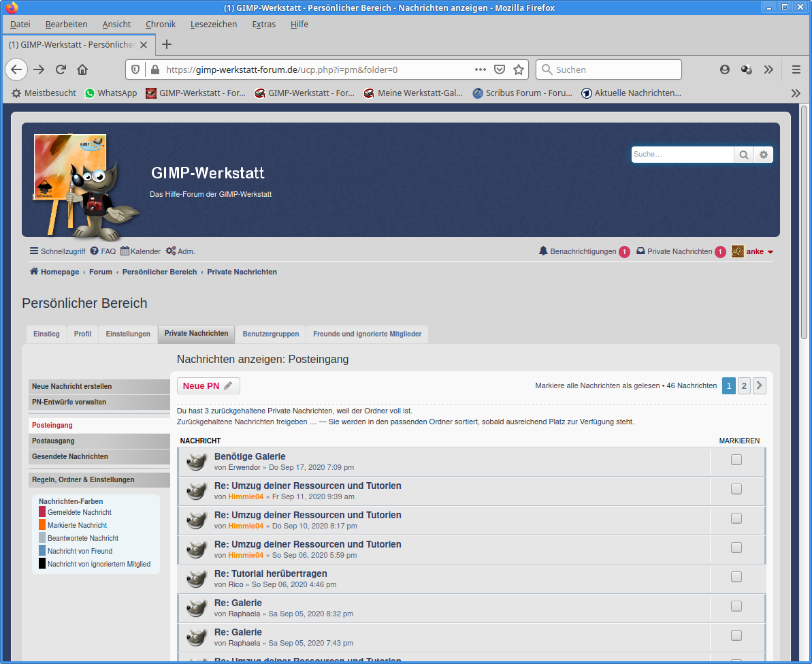Tick checkbox for Himmie04 message 5:59 pm
Screen dimensions: 812x664
(x=736, y=548)
